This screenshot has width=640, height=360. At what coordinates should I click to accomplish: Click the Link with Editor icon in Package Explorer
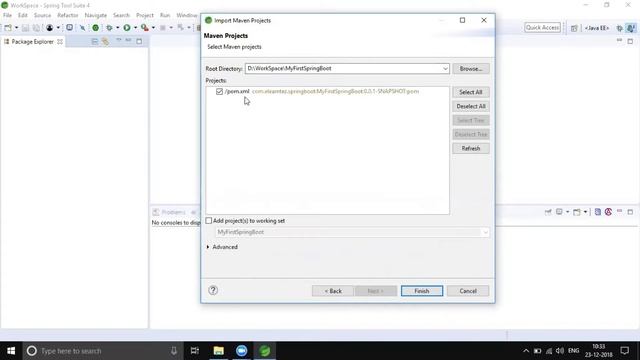tap(105, 42)
